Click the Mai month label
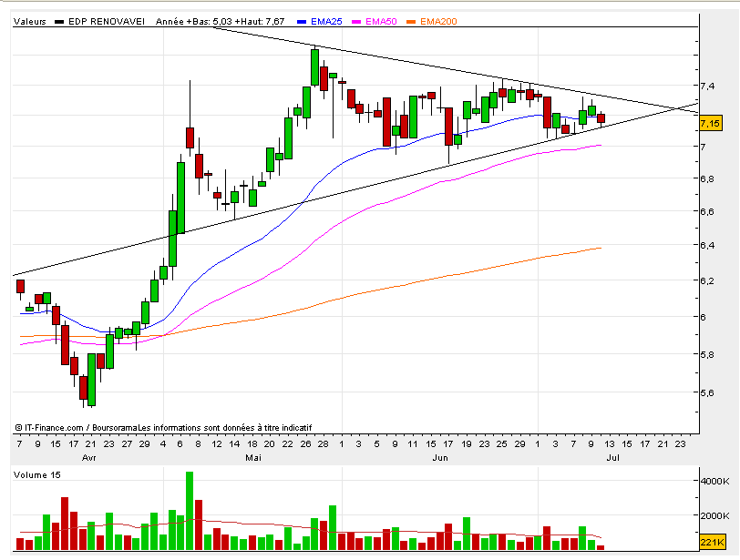 253,458
